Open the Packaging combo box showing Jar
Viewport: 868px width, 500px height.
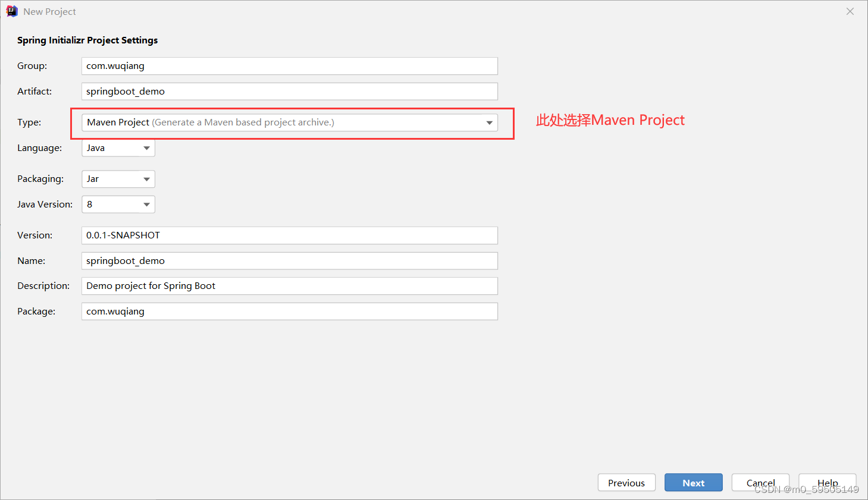(x=118, y=179)
